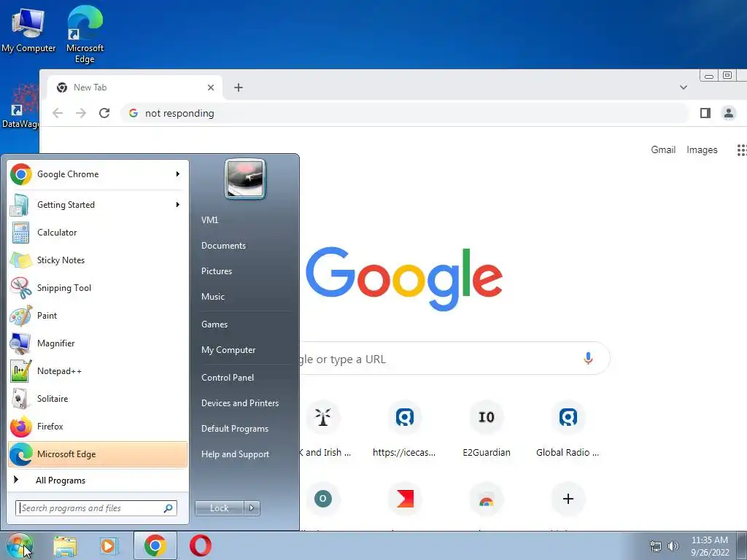Open icecas shortcut tile
This screenshot has width=747, height=560.
pos(404,430)
